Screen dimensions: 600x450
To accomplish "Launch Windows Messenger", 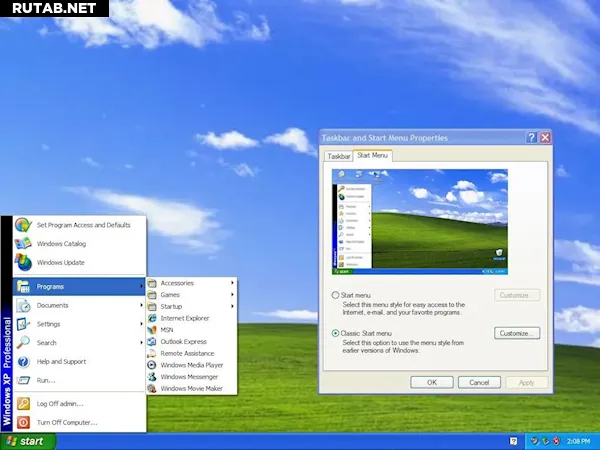I will pyautogui.click(x=190, y=377).
